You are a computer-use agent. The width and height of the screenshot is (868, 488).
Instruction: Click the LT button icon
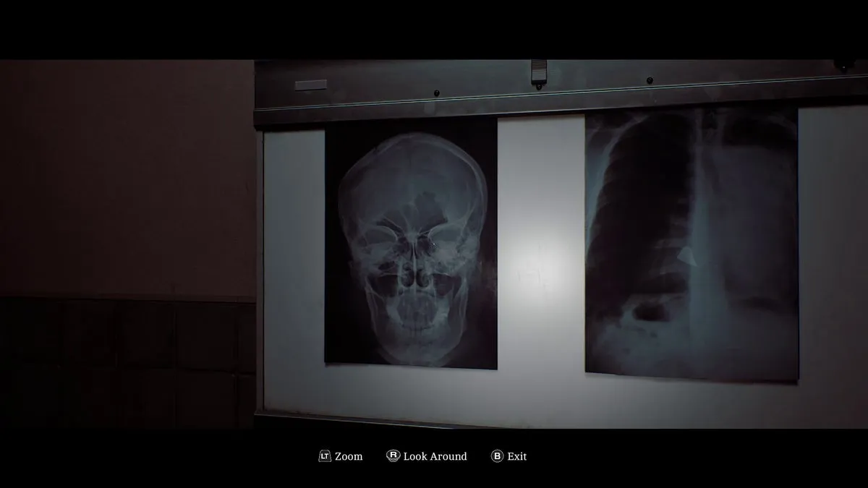click(x=325, y=456)
